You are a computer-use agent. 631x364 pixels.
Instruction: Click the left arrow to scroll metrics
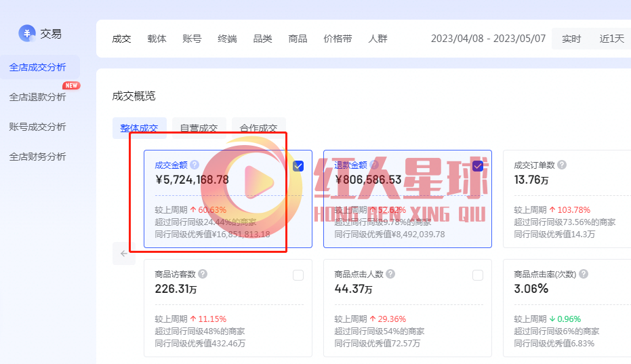coord(124,254)
